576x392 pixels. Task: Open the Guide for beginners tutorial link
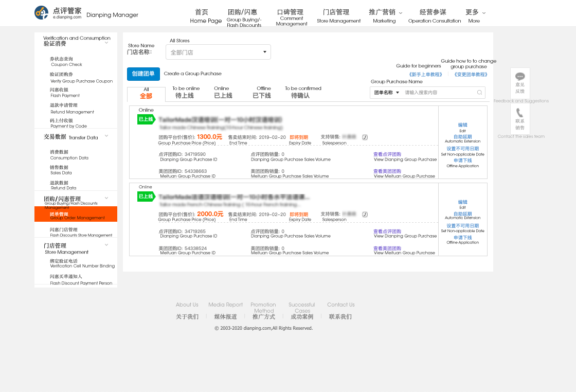point(426,75)
